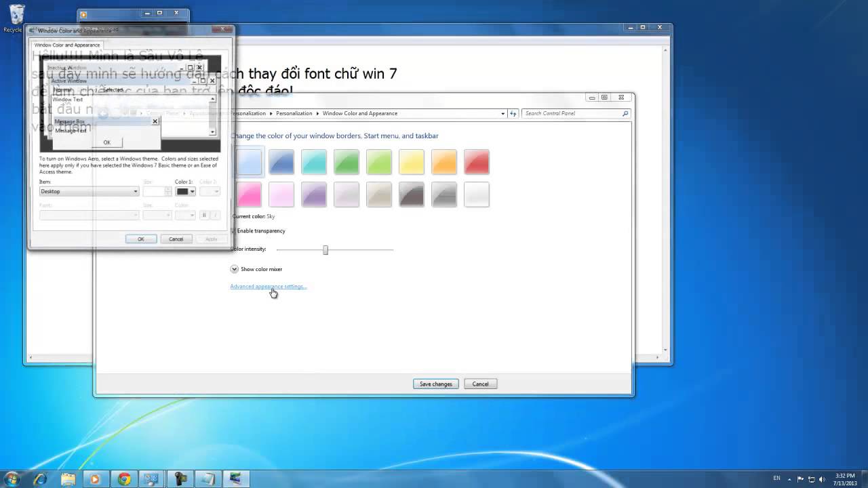The width and height of the screenshot is (868, 488).
Task: Open the Recycle Bin desktop icon
Action: point(15,18)
